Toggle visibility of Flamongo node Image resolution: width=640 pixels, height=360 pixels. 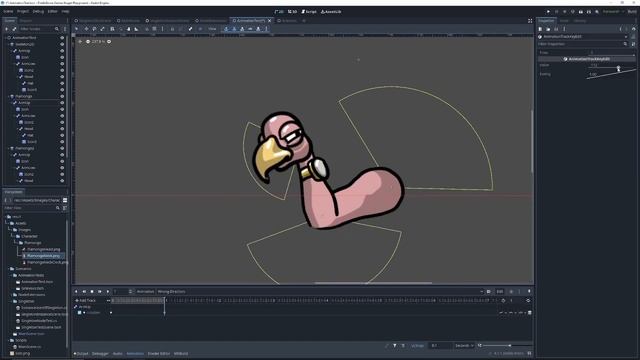62,96
